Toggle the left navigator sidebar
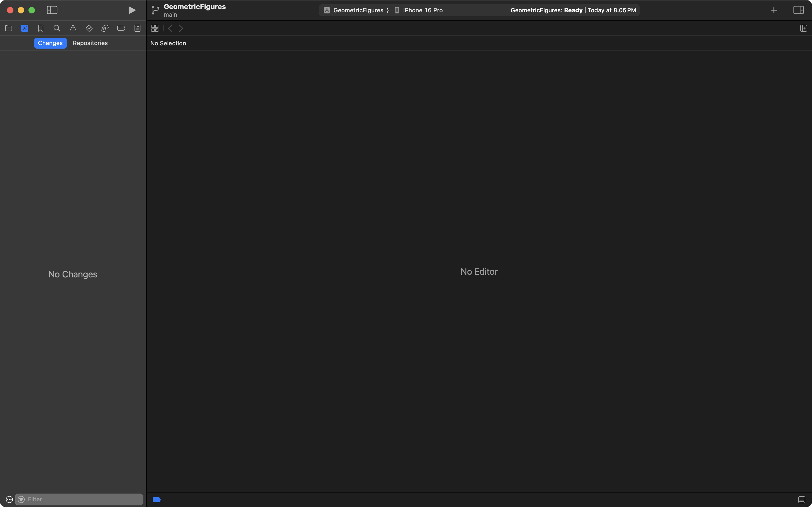This screenshot has height=507, width=812. pyautogui.click(x=52, y=10)
